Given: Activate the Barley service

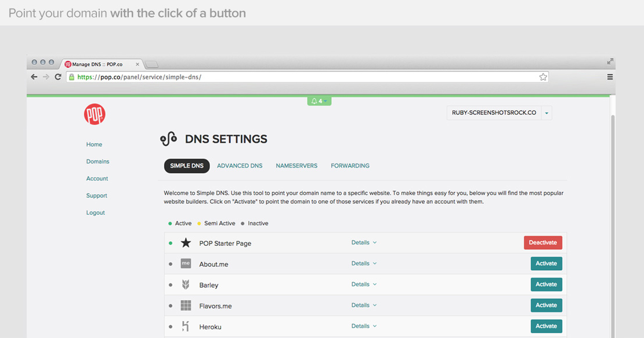Looking at the screenshot, I should tap(547, 284).
